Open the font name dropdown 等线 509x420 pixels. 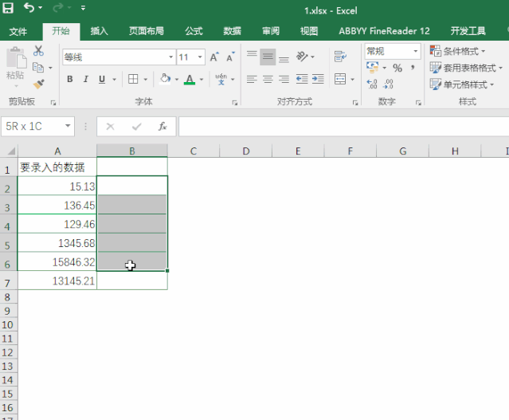coord(170,57)
